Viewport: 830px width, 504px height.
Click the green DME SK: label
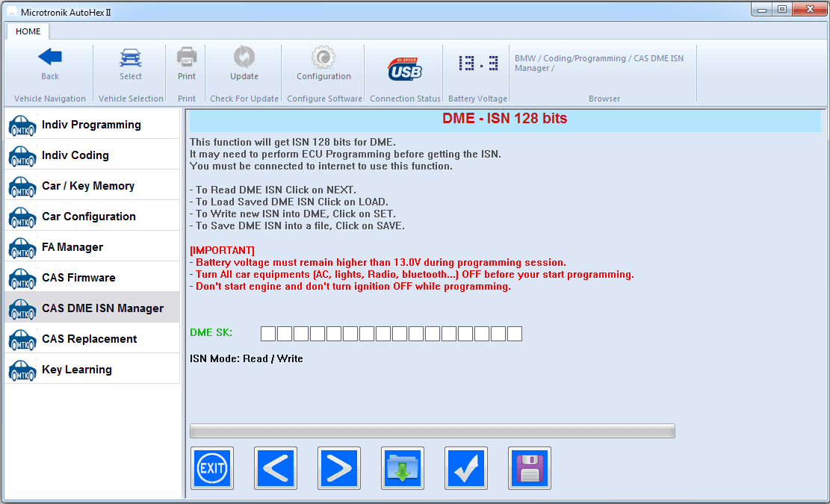[x=211, y=333]
